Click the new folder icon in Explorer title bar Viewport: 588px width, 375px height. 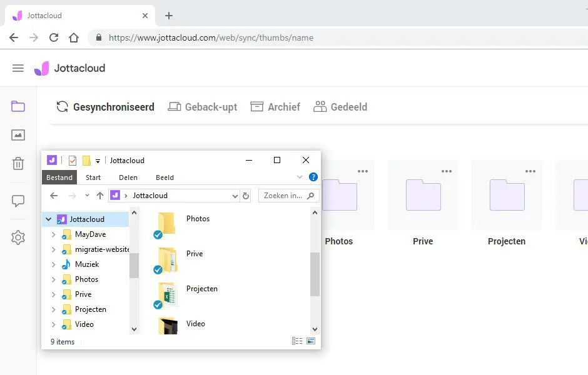coord(86,161)
